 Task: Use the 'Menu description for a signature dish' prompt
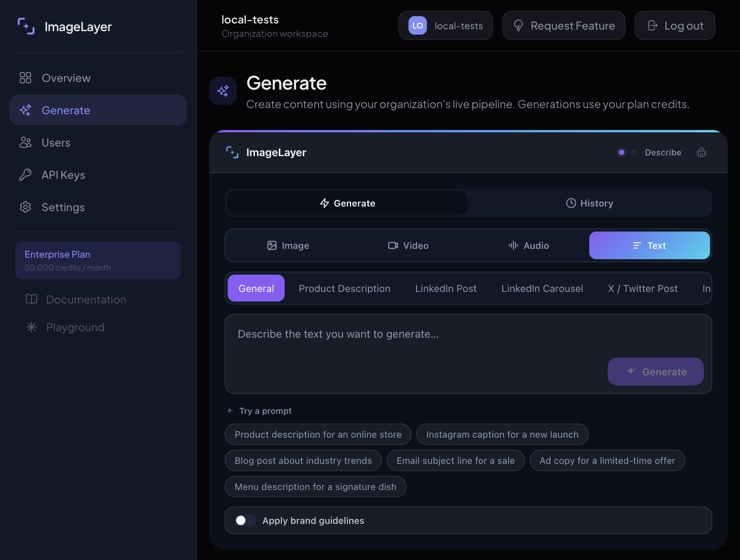point(315,487)
